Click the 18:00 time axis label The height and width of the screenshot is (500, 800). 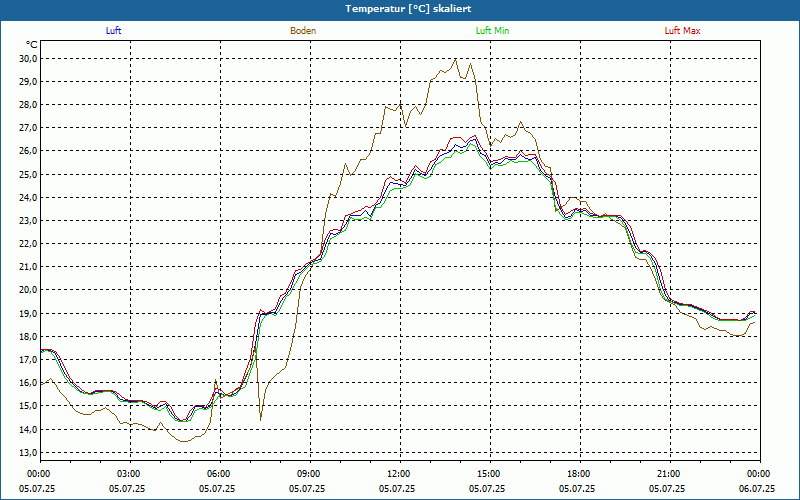tap(580, 474)
